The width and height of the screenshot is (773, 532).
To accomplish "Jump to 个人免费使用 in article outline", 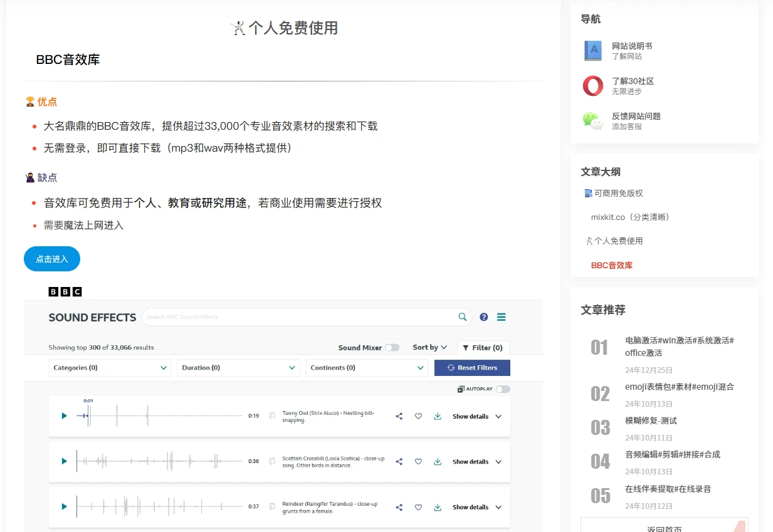I will (614, 241).
